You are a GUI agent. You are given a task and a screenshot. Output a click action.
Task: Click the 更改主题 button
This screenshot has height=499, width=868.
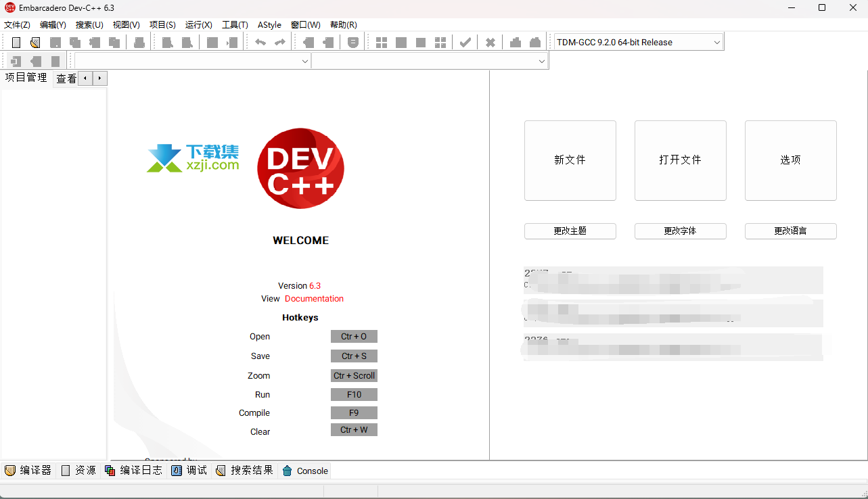click(570, 231)
